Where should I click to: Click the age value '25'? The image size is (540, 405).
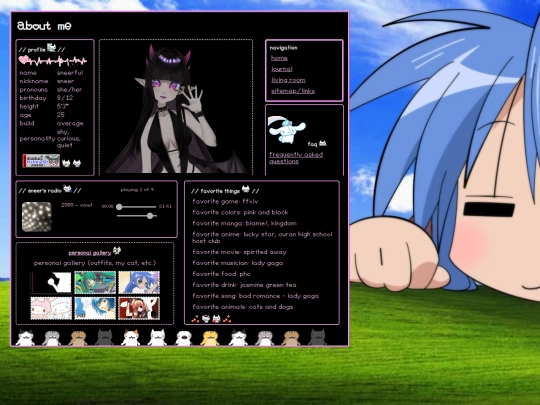[x=61, y=115]
